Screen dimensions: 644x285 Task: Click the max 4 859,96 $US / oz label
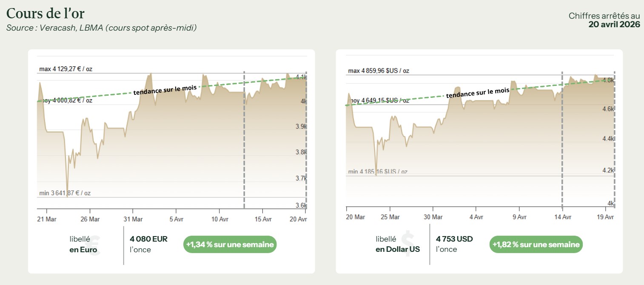tap(379, 71)
